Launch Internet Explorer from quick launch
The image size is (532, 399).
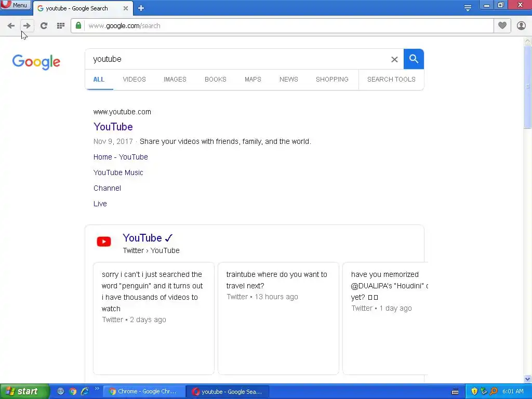(x=85, y=392)
